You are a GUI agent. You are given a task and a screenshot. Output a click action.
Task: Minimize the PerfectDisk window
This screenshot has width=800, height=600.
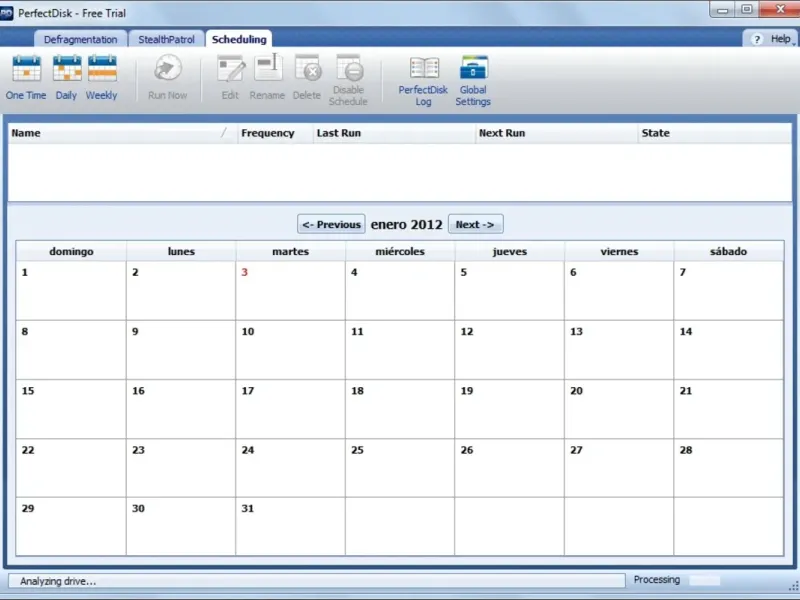coord(722,9)
